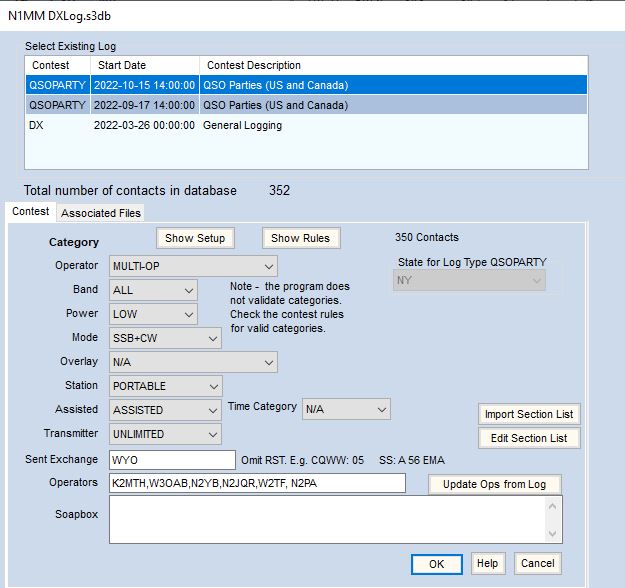Switch to the Associated Files tab

(101, 213)
